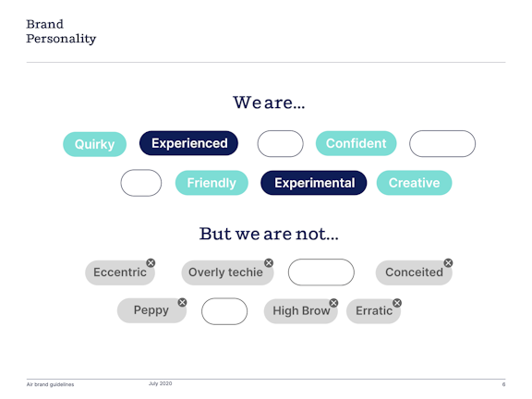
Task: Toggle the Experienced dark pill
Action: click(x=189, y=143)
